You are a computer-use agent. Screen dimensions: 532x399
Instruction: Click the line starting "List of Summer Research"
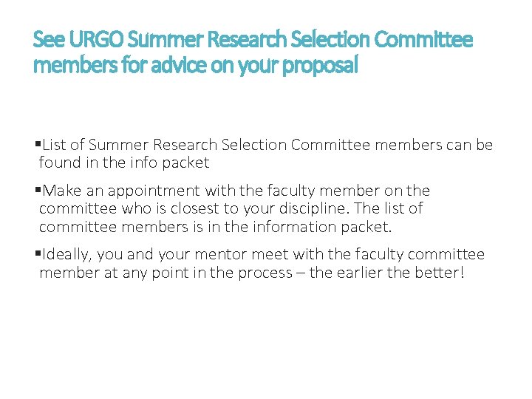coord(266,146)
